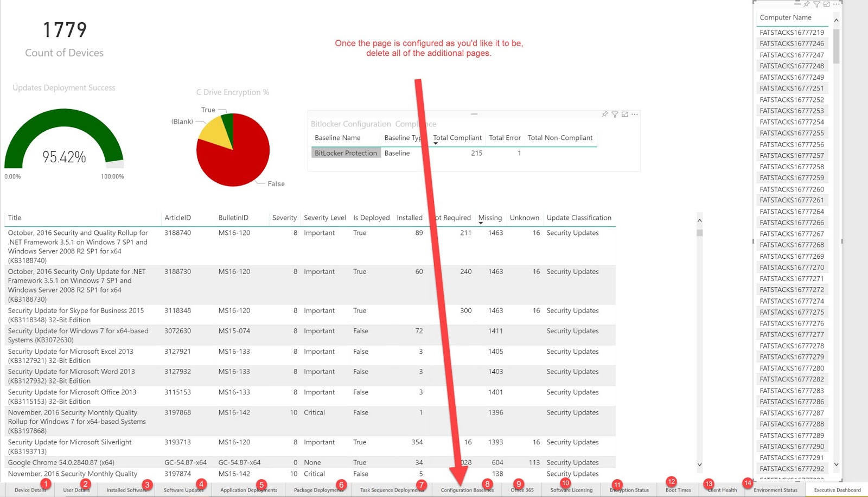
Task: Open more options on the Bitlocker Compliance table
Action: tap(634, 114)
